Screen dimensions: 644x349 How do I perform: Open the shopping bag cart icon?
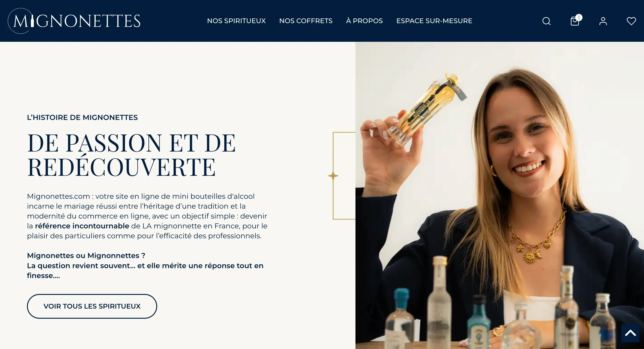tap(574, 21)
